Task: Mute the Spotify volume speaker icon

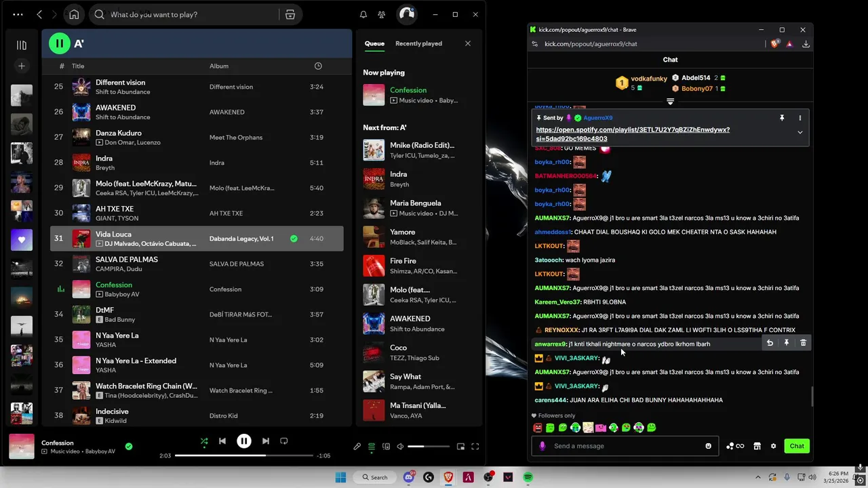Action: click(x=400, y=447)
